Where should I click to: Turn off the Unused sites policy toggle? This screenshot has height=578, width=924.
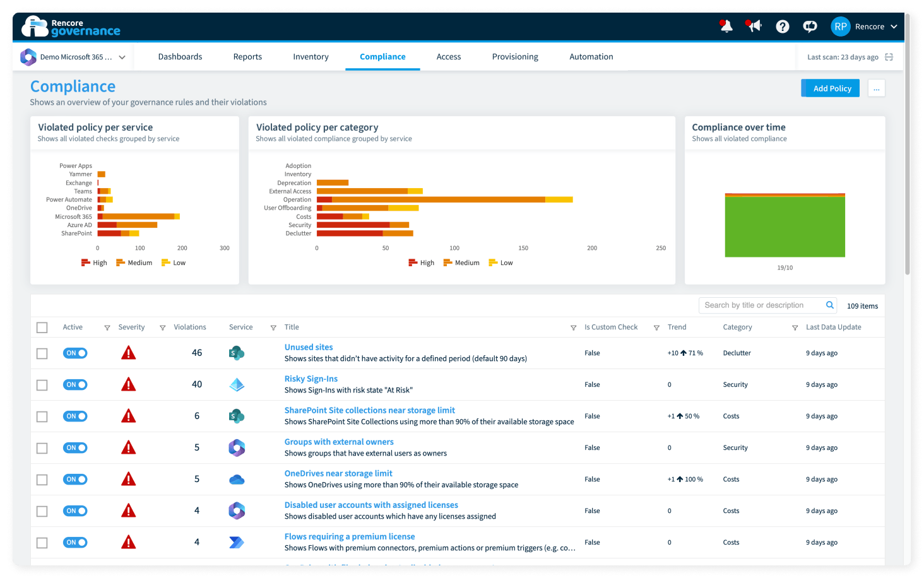75,353
